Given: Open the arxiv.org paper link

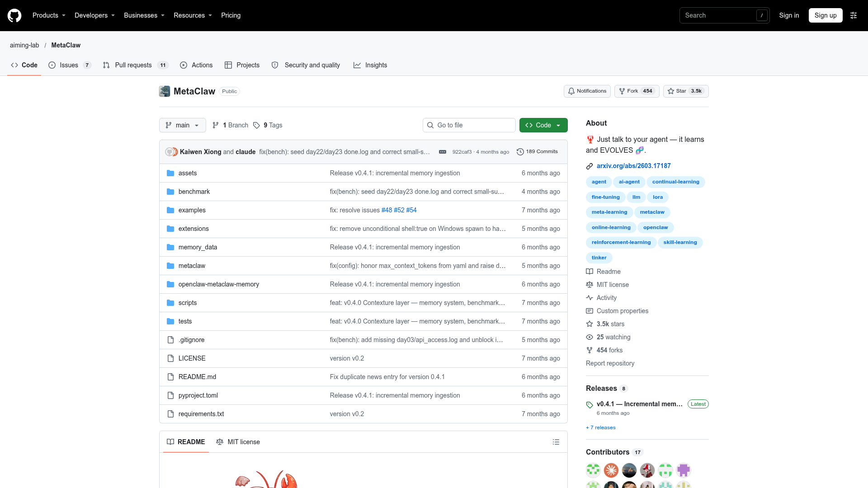Looking at the screenshot, I should coord(633,166).
